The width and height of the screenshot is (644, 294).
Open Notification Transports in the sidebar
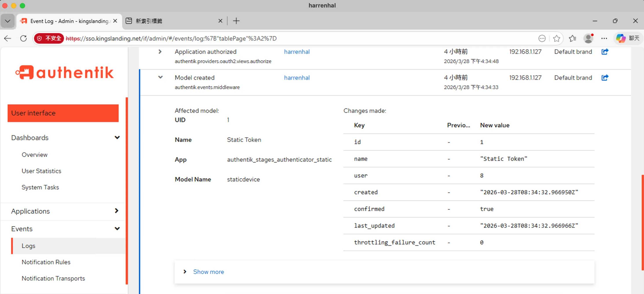pos(53,278)
